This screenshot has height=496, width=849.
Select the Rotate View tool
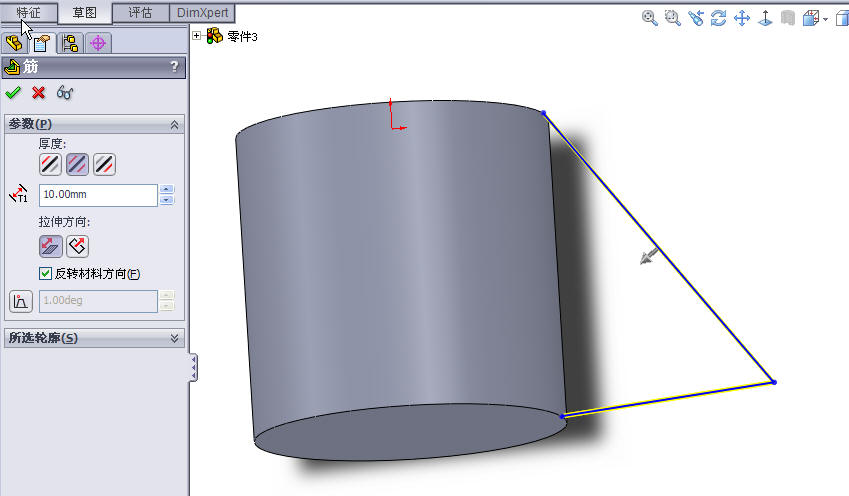click(719, 18)
